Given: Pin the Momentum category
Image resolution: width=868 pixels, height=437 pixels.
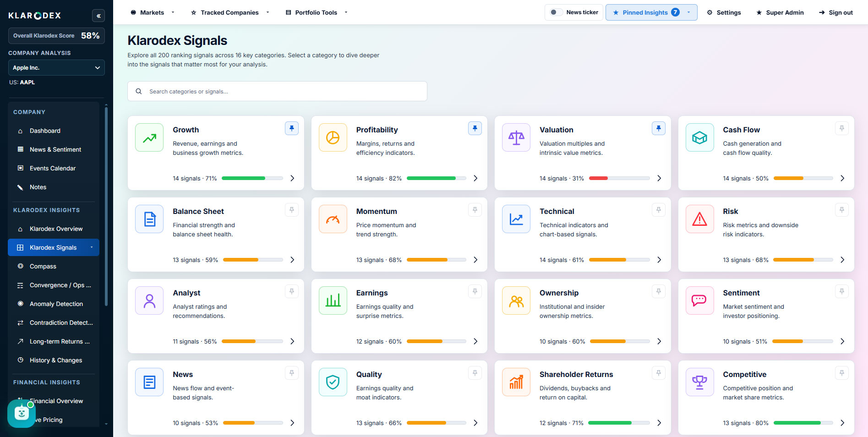Looking at the screenshot, I should tap(475, 210).
